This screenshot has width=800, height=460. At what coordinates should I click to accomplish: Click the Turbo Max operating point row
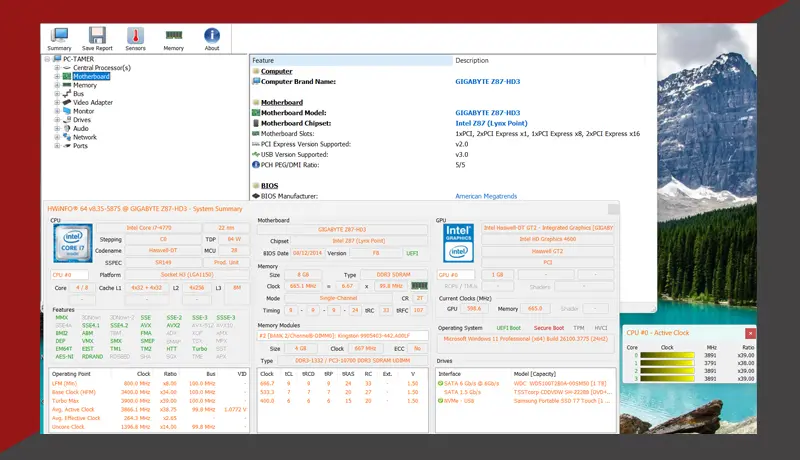tap(149, 401)
